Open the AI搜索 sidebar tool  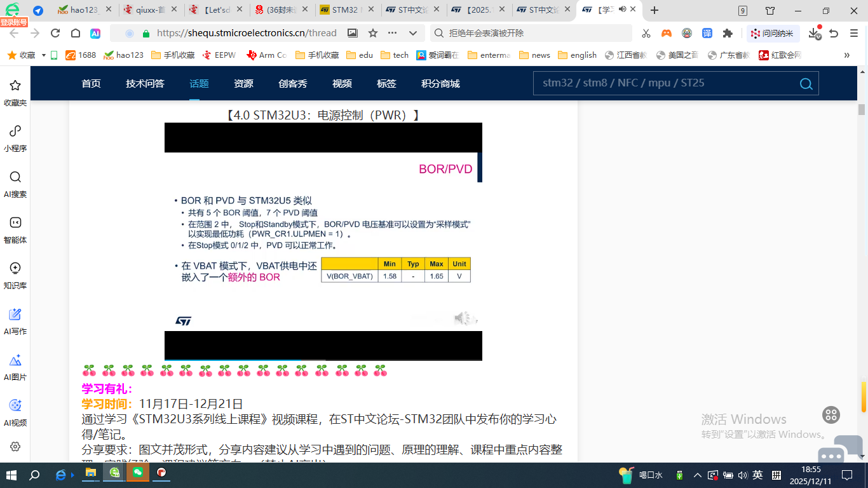(x=15, y=182)
